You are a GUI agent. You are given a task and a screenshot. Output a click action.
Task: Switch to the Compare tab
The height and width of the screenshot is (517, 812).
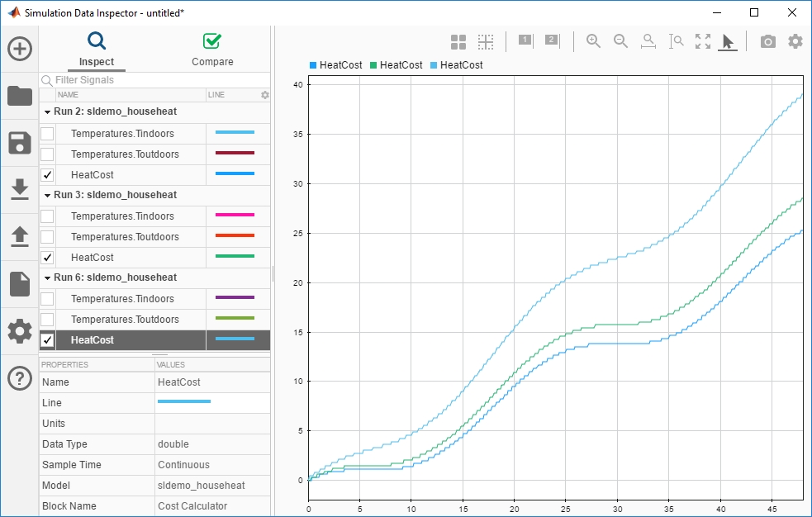point(212,50)
